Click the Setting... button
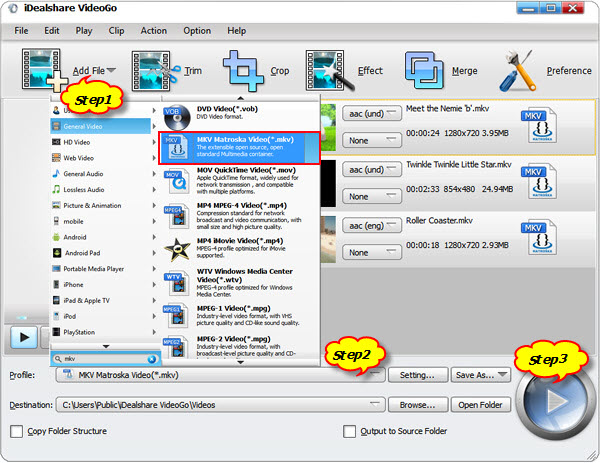Viewport: 600px width, 463px height. pyautogui.click(x=418, y=375)
